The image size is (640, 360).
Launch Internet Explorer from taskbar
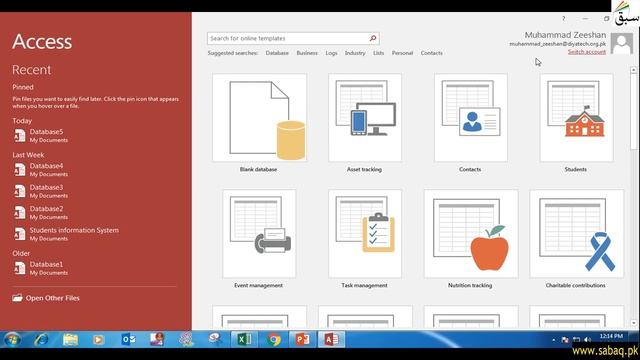(x=41, y=339)
